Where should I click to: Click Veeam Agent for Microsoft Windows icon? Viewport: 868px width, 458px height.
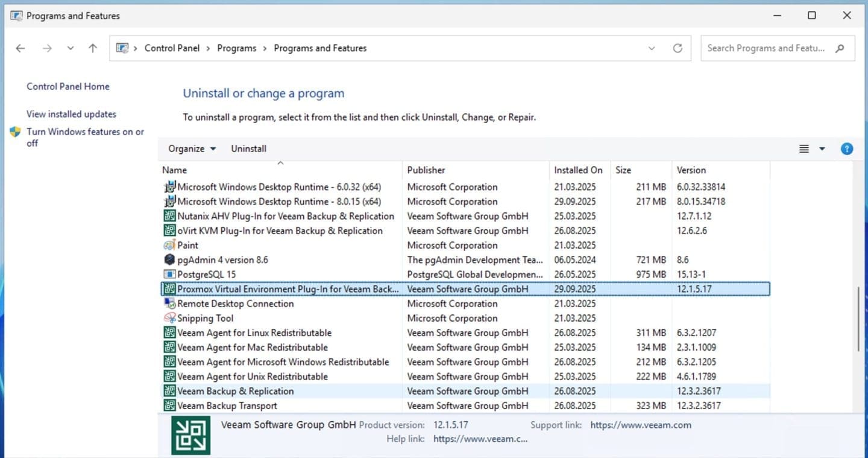pyautogui.click(x=169, y=362)
